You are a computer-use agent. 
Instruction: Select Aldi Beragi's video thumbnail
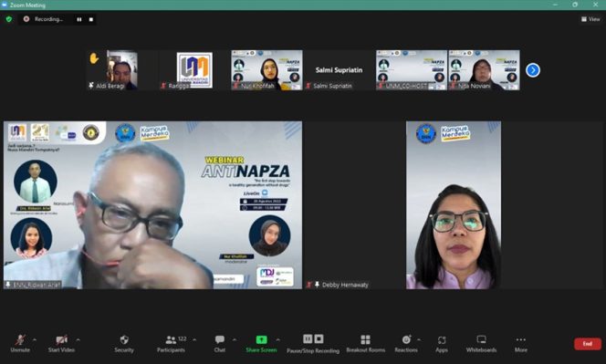click(x=121, y=70)
